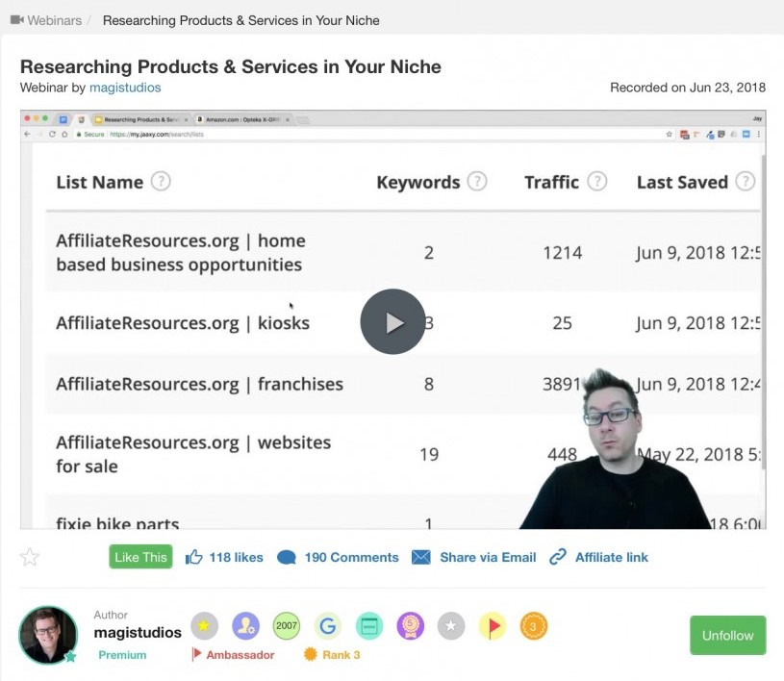The width and height of the screenshot is (784, 681).
Task: Click the purple user settings badge
Action: 245,626
